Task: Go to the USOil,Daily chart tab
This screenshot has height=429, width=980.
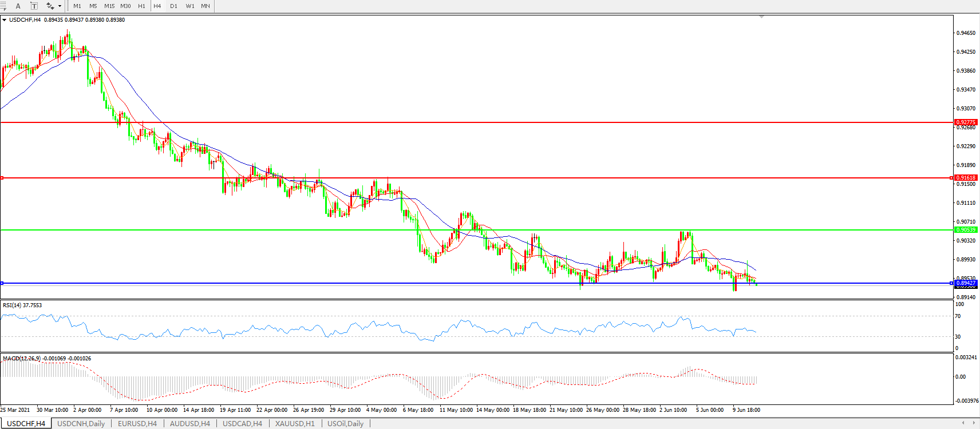Action: click(x=345, y=424)
